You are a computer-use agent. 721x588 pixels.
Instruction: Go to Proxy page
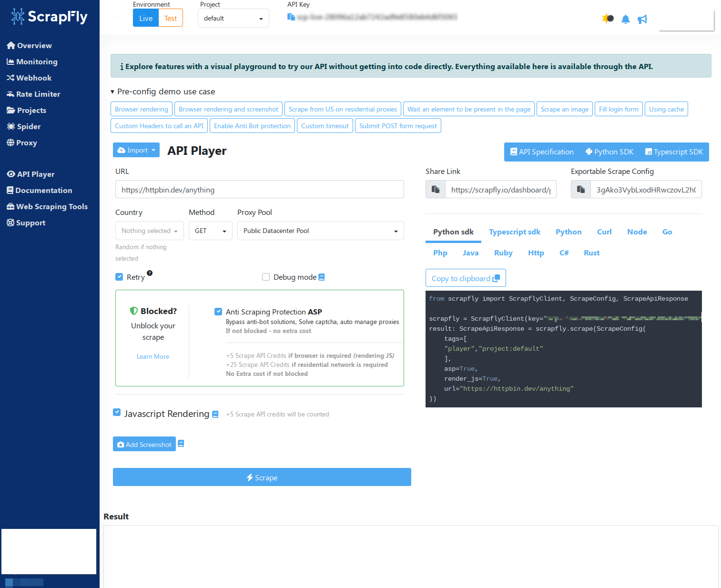[22, 142]
